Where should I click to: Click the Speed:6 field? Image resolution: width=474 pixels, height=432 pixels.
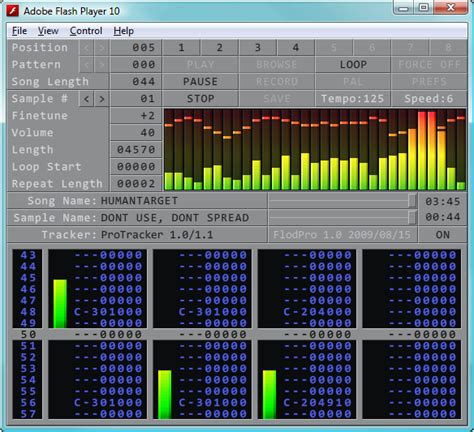[x=429, y=99]
